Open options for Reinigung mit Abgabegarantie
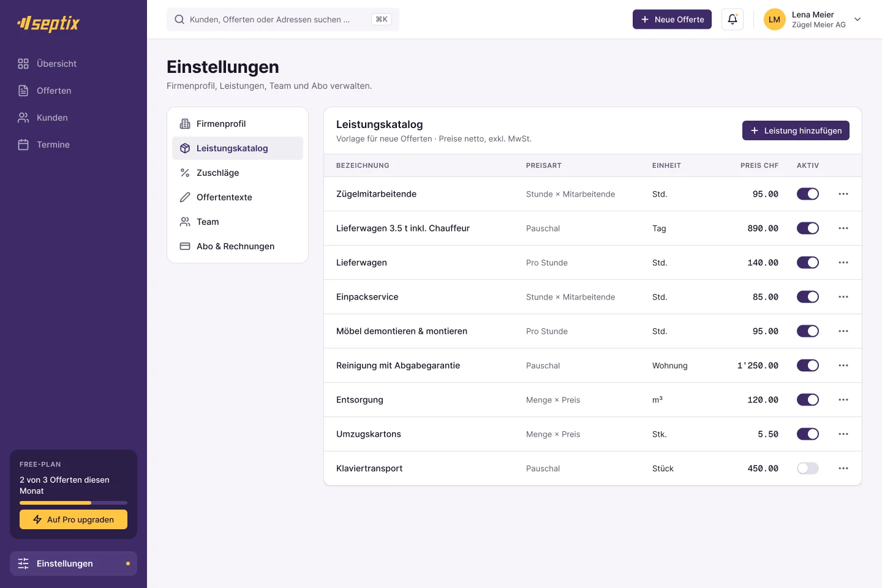Screen dimensions: 882x588 (x=843, y=366)
